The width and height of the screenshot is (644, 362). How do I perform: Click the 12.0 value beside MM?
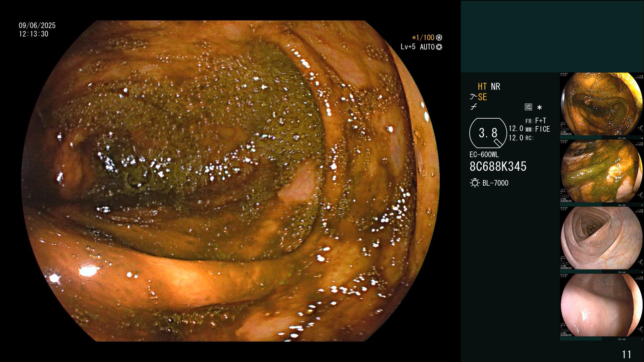(516, 129)
